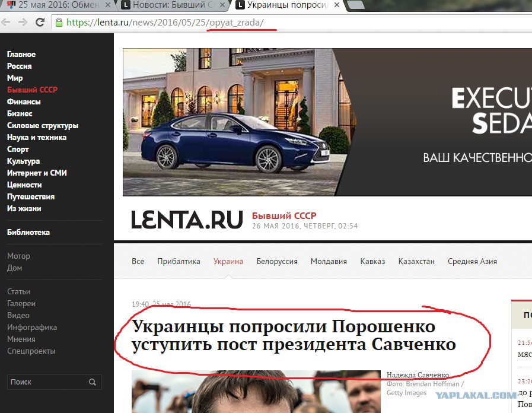
Task: Open the Дом link
Action: tap(15, 268)
